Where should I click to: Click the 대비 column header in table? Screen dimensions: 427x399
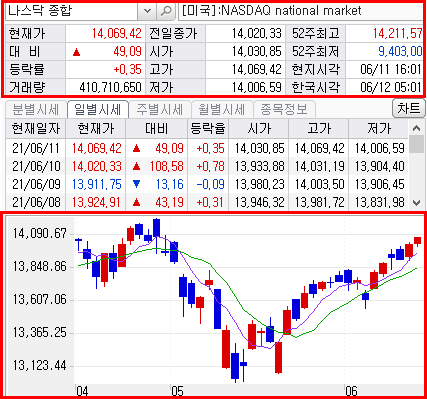click(157, 129)
